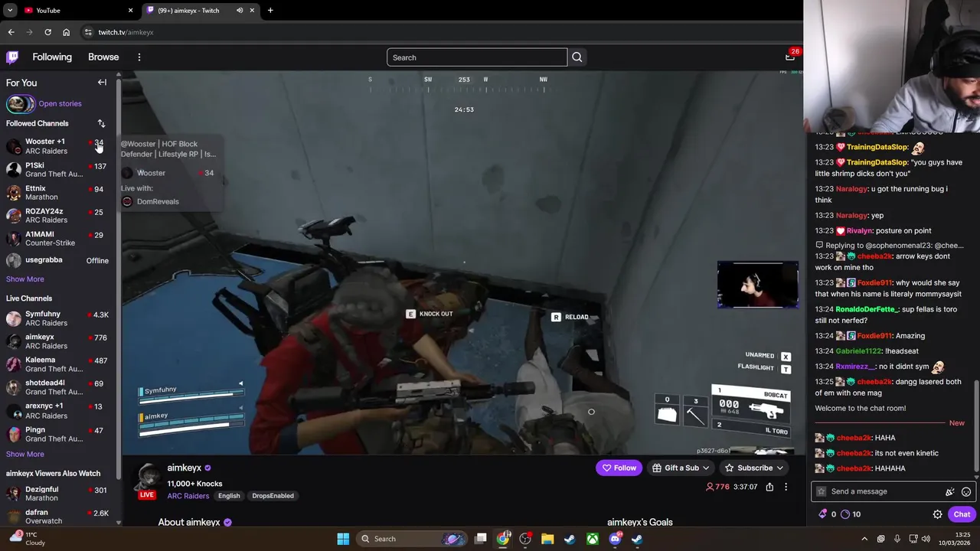
Task: Open Task View on the taskbar
Action: (x=481, y=539)
